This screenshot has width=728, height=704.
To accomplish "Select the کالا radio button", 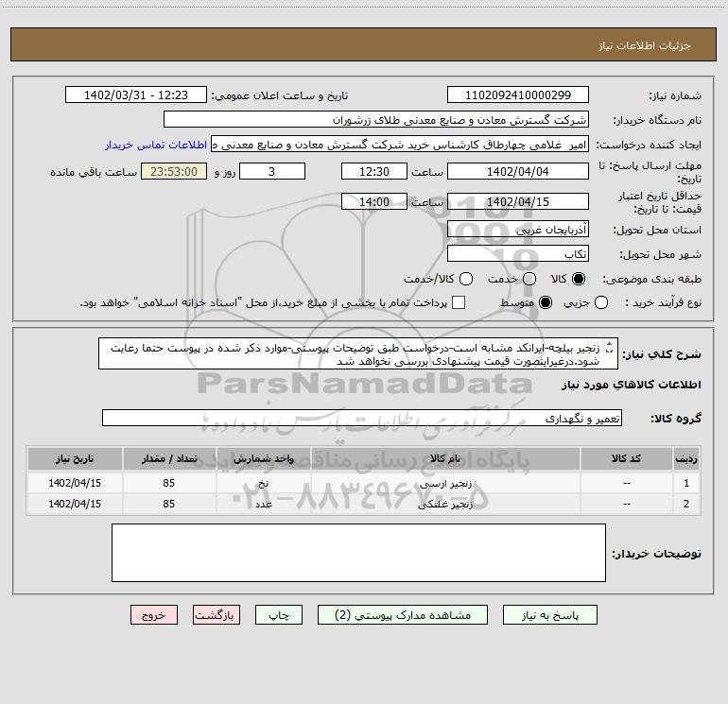I will pos(579,279).
